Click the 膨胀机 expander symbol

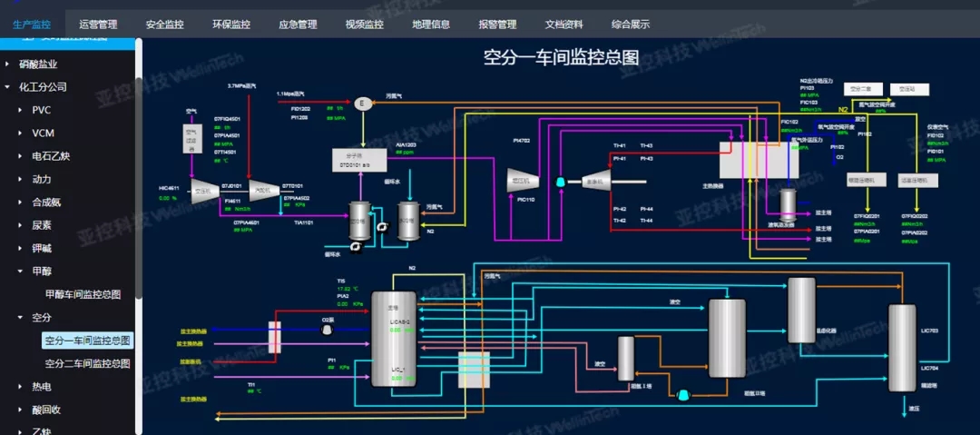[x=597, y=182]
